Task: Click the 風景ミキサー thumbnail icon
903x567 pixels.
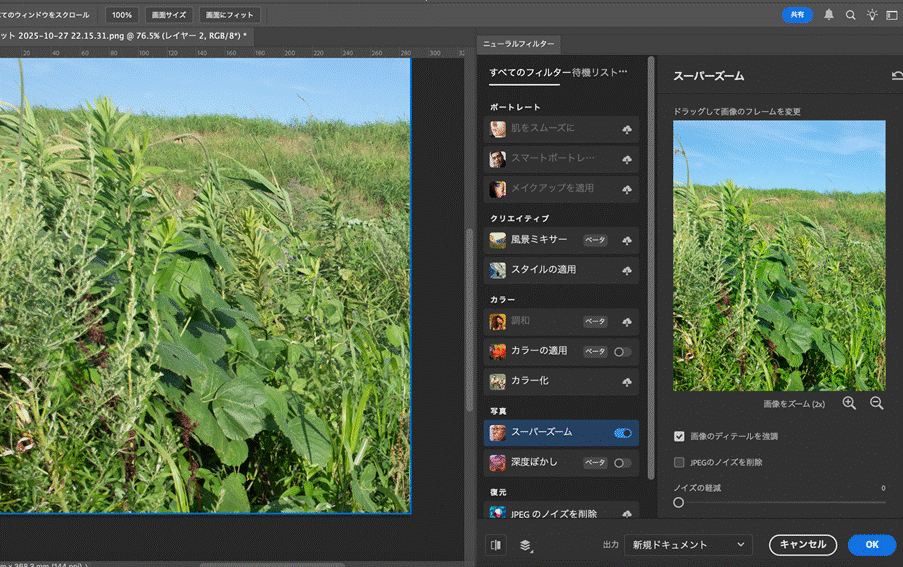Action: click(x=498, y=240)
